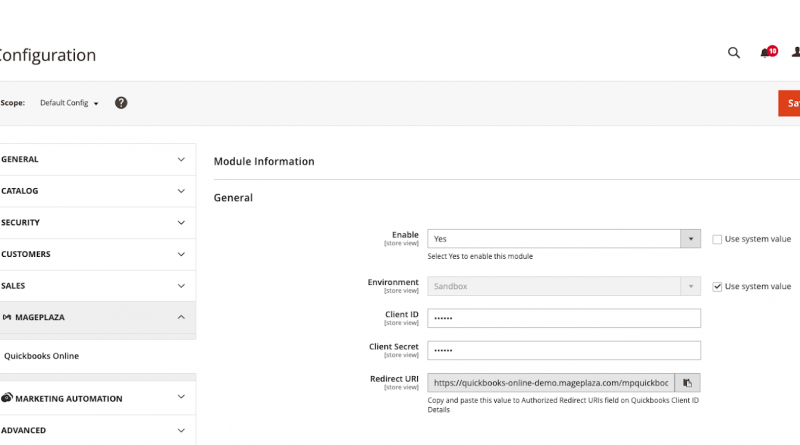Expand the Security configuration section

click(95, 222)
